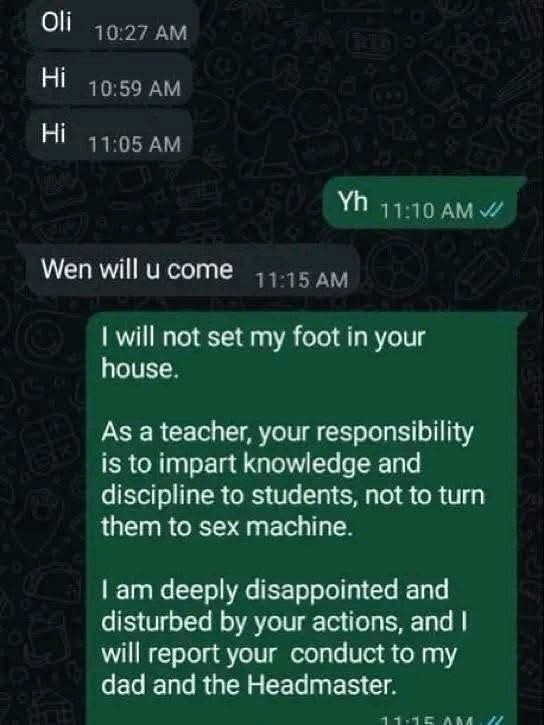Image resolution: width=544 pixels, height=725 pixels.
Task: Click the "I am deeply disappointed and" line
Action: click(275, 590)
